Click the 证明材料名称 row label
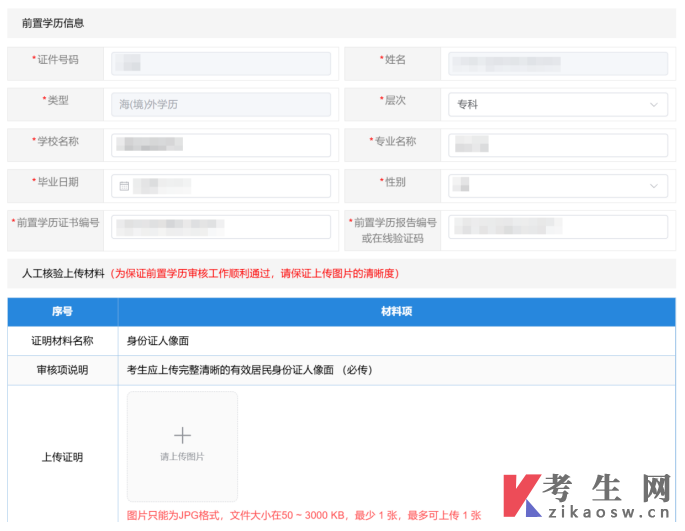The height and width of the screenshot is (531, 685). point(62,341)
